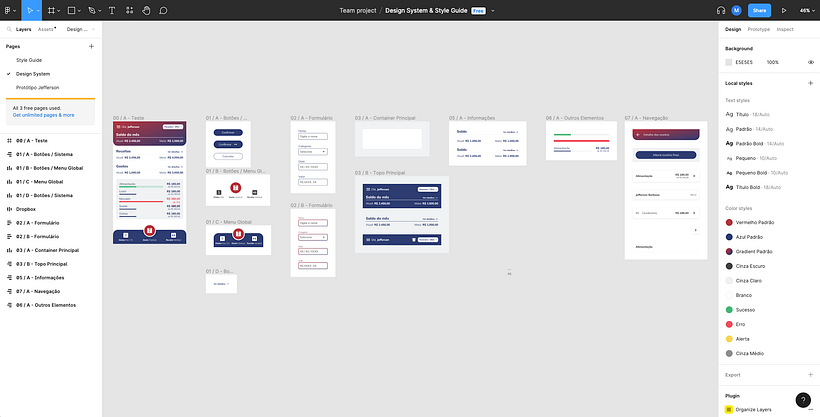Screen dimensions: 820x417
Task: Open Frame tool options dropdown arrow
Action: (x=59, y=11)
